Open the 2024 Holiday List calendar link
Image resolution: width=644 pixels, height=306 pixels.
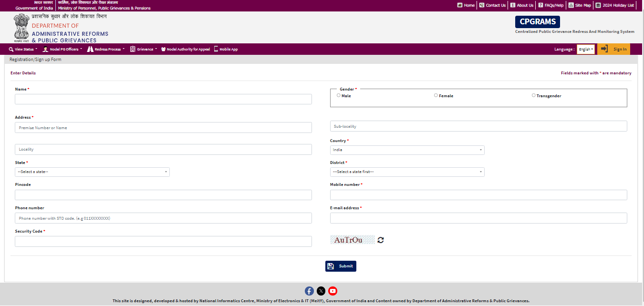click(614, 5)
